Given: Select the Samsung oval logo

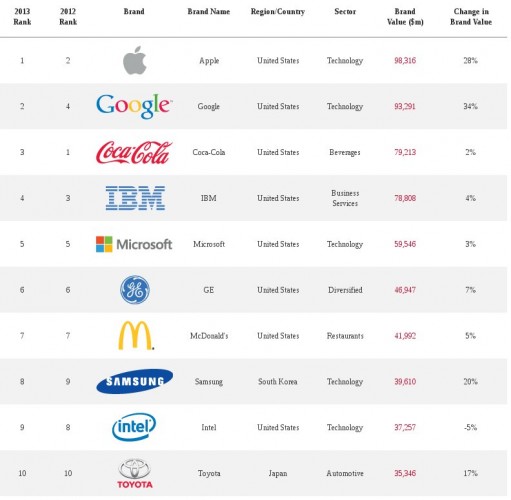Looking at the screenshot, I should (135, 381).
